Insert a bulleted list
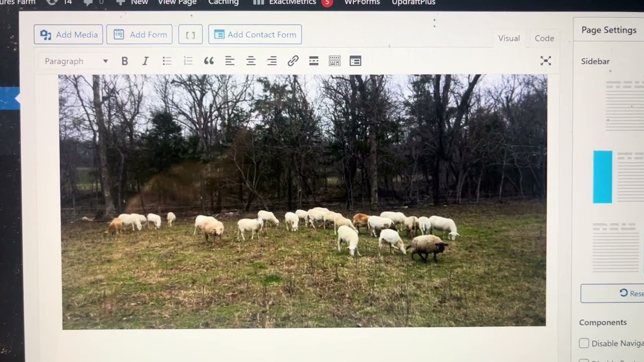 pyautogui.click(x=167, y=61)
